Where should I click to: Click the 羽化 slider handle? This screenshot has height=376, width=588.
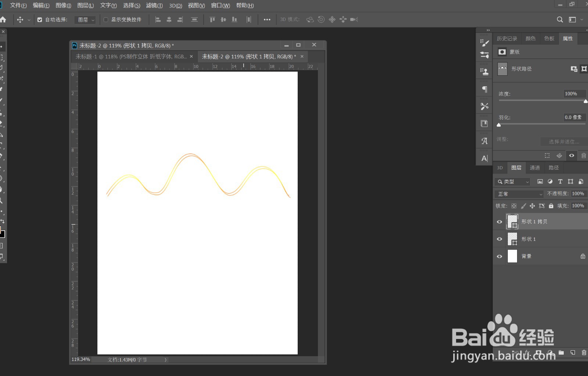point(499,125)
